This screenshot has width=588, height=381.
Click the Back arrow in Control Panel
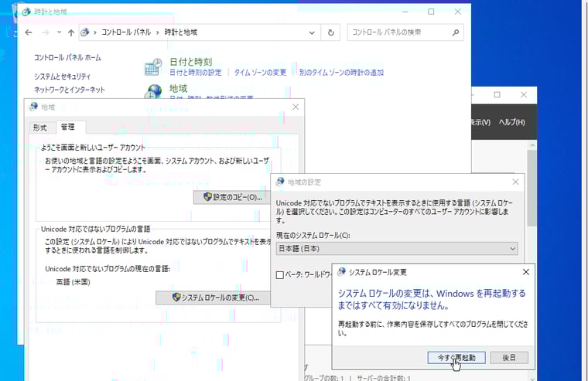click(29, 32)
